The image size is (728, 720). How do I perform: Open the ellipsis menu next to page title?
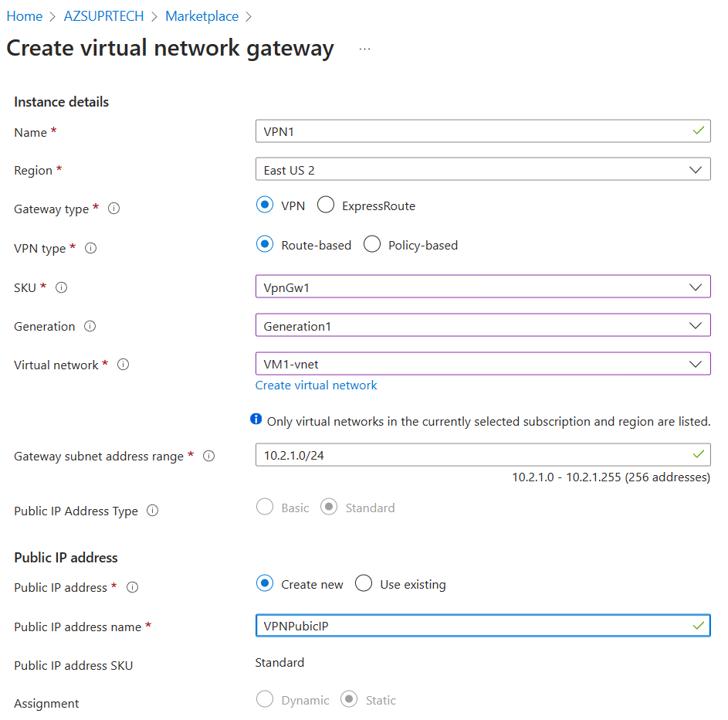[x=364, y=48]
